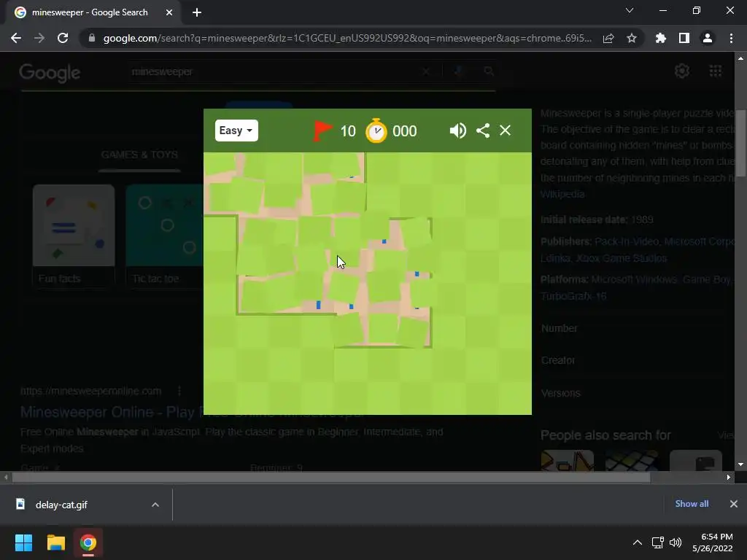Image resolution: width=747 pixels, height=560 pixels.
Task: Select the minesweeper - Google Search tab
Action: click(x=94, y=12)
